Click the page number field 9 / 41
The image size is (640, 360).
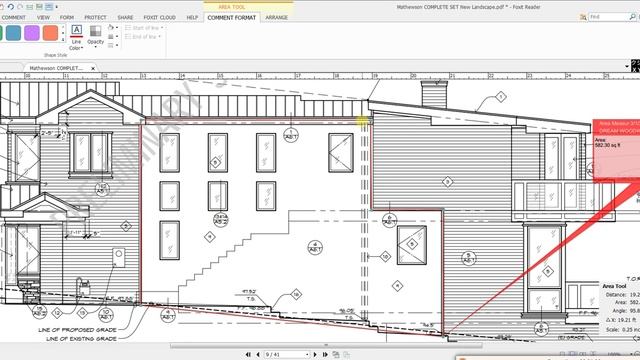pyautogui.click(x=287, y=354)
